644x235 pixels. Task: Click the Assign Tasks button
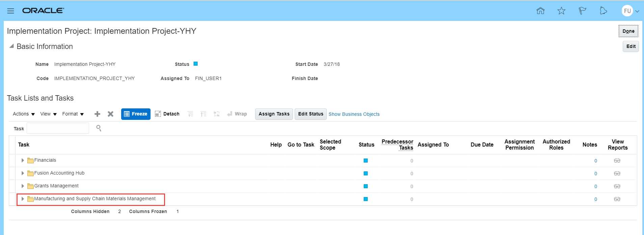pos(274,114)
